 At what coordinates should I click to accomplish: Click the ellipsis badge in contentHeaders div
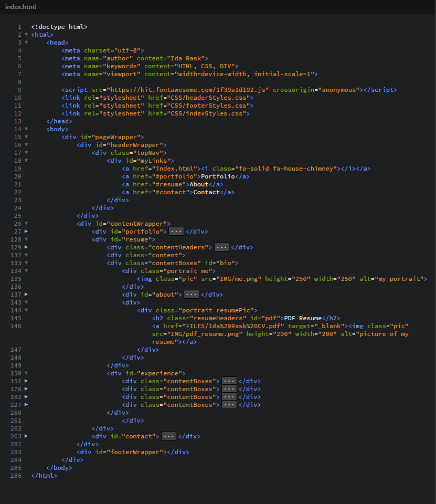(x=221, y=247)
